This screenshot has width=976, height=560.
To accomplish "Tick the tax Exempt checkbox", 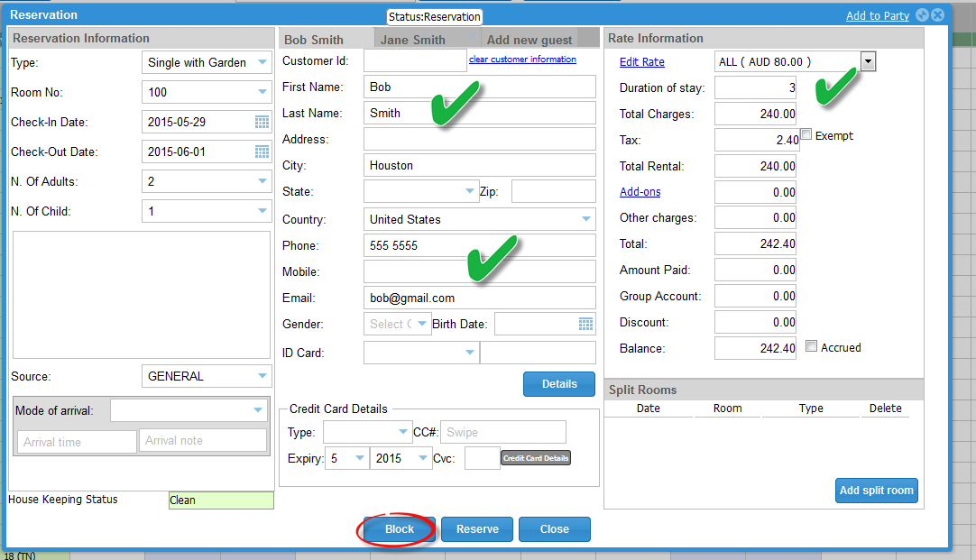I will [x=807, y=135].
